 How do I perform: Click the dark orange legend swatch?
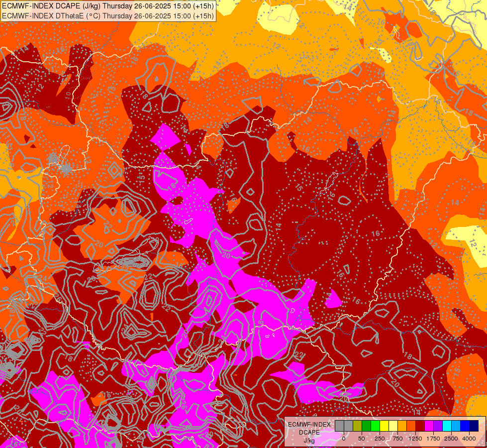(x=411, y=426)
